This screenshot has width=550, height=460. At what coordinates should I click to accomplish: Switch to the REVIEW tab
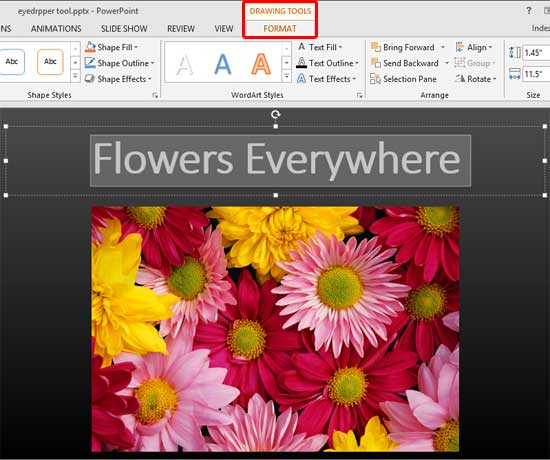click(x=181, y=28)
